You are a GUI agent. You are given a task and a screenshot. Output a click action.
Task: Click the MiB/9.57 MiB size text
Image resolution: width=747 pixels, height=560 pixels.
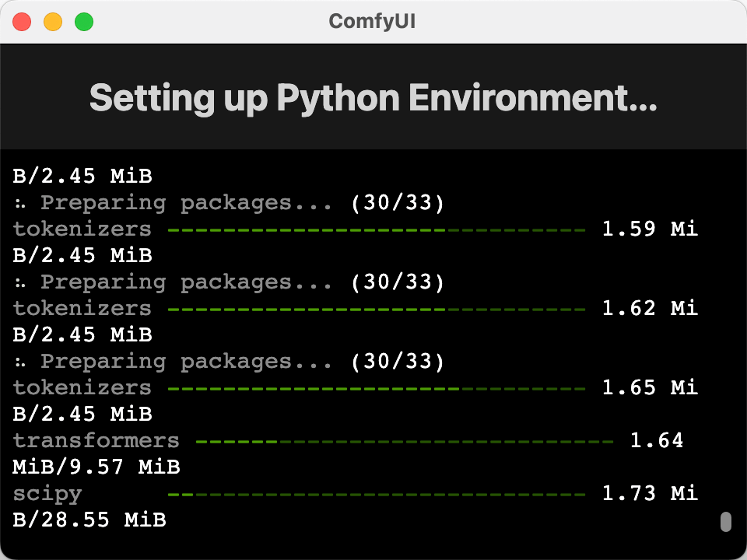tap(96, 467)
